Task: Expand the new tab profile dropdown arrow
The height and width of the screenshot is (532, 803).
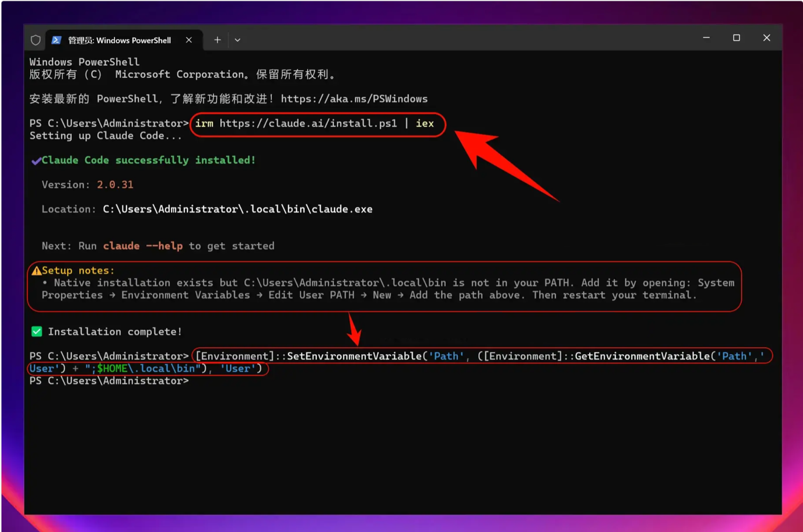Action: tap(237, 40)
